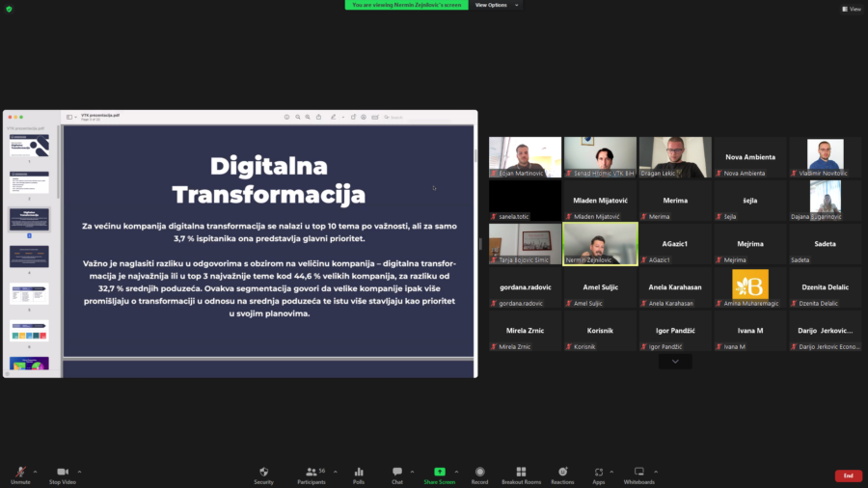Click the green 'You are viewing' screen-share banner
This screenshot has height=488, width=868.
(406, 5)
